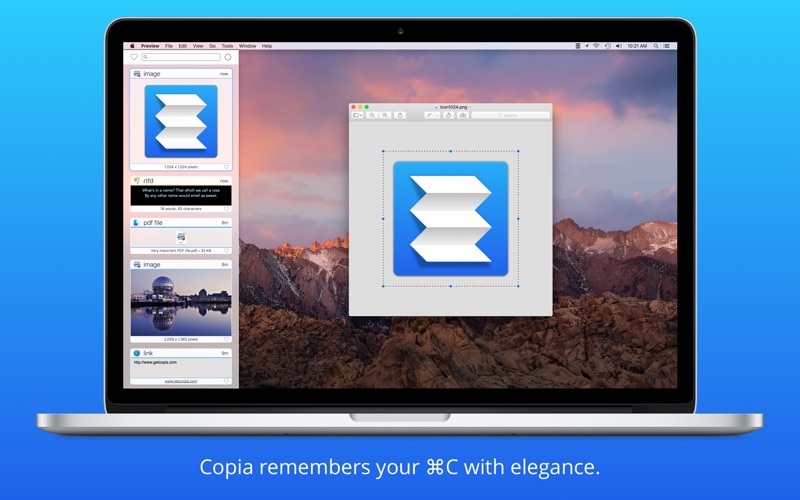Favorite the link clipping
This screenshot has height=500, width=800.
click(x=227, y=381)
